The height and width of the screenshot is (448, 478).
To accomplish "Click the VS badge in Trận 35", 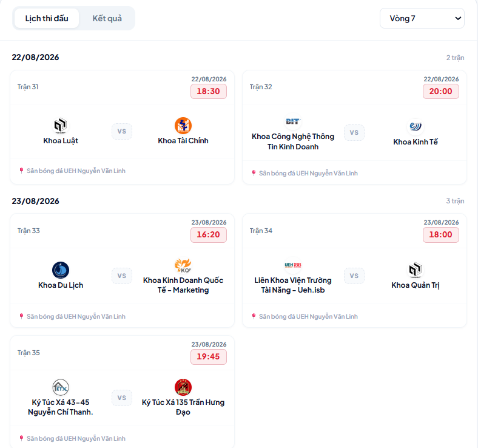I will pos(122,398).
